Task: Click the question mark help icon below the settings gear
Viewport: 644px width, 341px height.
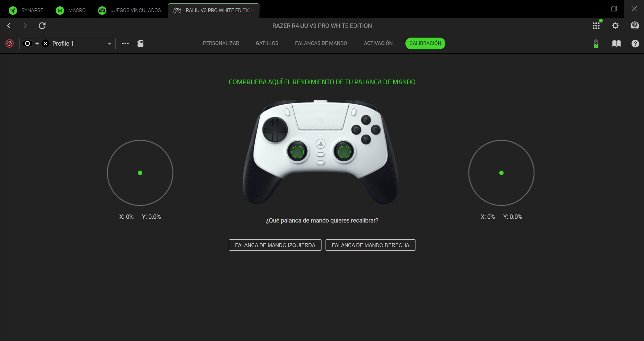Action: [635, 44]
